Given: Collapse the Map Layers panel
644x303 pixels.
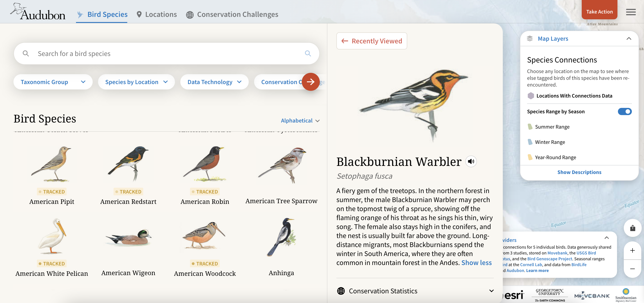Looking at the screenshot, I should 628,38.
